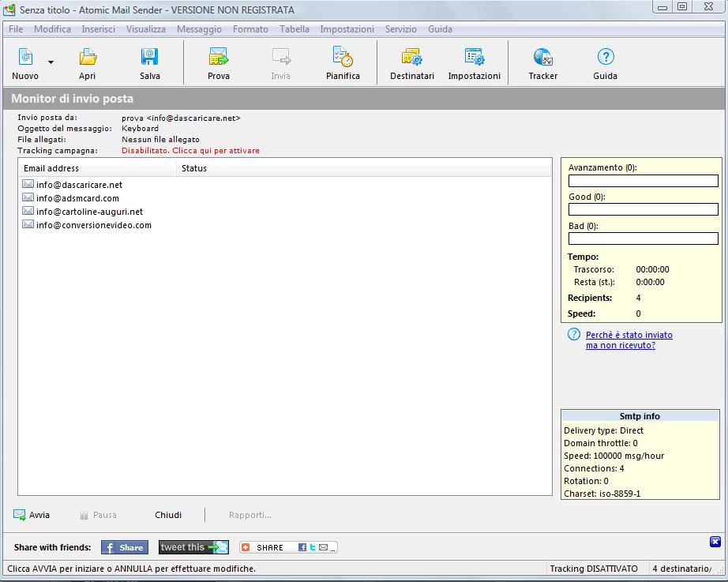Click the 'tweet this' button
The width and height of the screenshot is (728, 582).
pyautogui.click(x=193, y=547)
